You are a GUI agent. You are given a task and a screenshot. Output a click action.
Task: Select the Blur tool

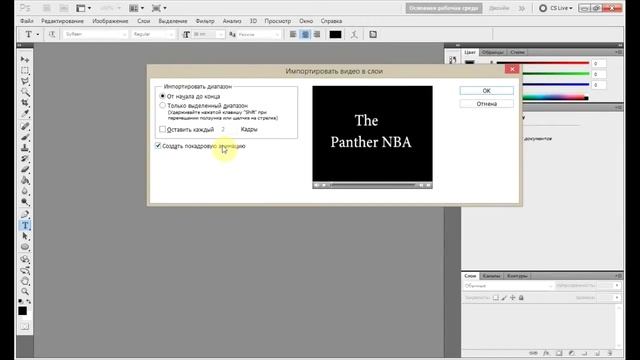click(25, 191)
